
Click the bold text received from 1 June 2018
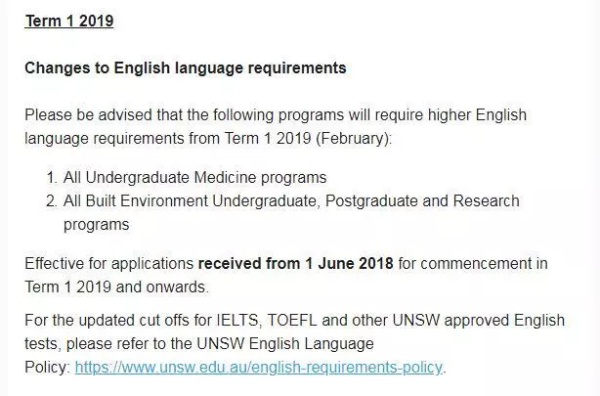pos(295,264)
